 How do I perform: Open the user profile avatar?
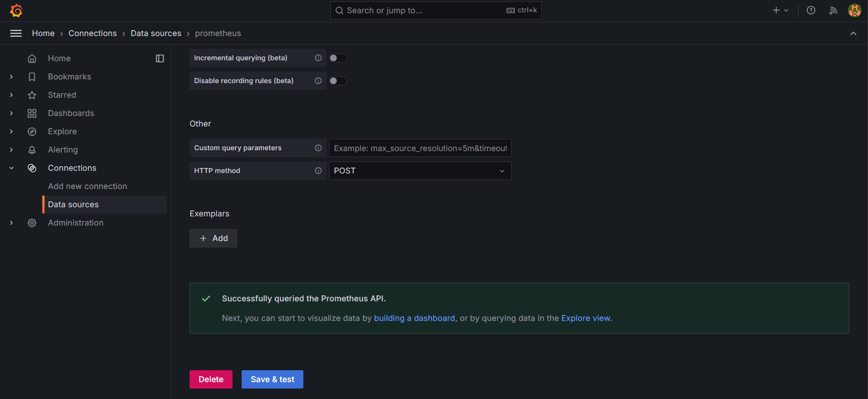pos(854,10)
